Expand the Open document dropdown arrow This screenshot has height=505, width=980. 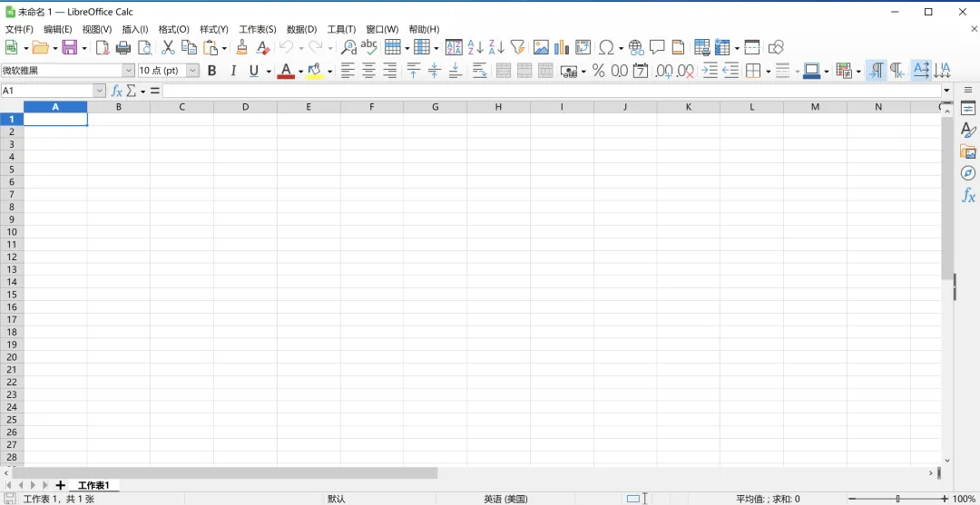(55, 48)
